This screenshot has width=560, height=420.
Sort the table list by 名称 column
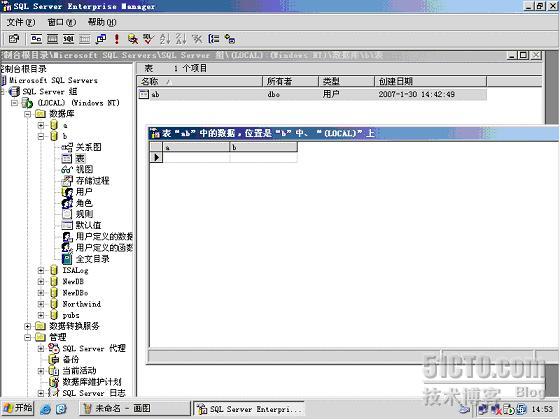point(200,81)
